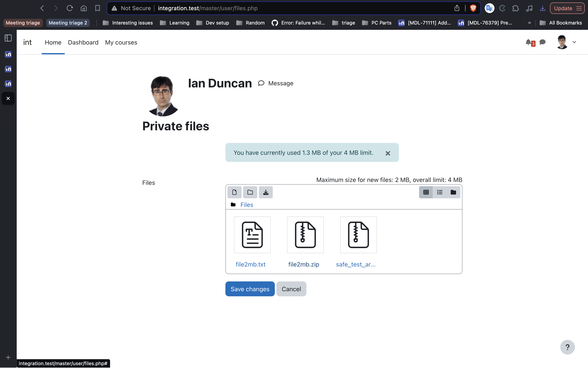Open All Bookmarks folder
This screenshot has height=368, width=588.
560,23
